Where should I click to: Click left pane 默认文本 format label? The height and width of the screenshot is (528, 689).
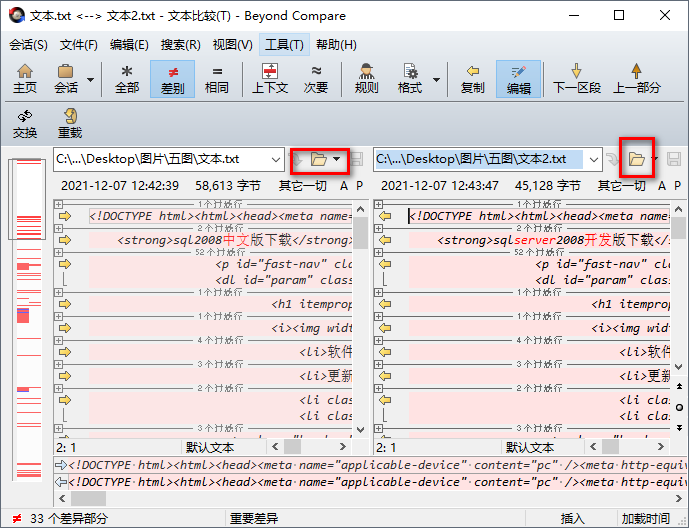pyautogui.click(x=210, y=448)
